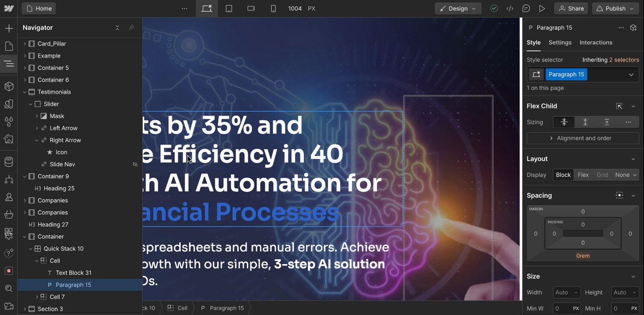Expand the Card_Pillar tree node
Viewport: 644px width, 315px height.
[x=25, y=44]
